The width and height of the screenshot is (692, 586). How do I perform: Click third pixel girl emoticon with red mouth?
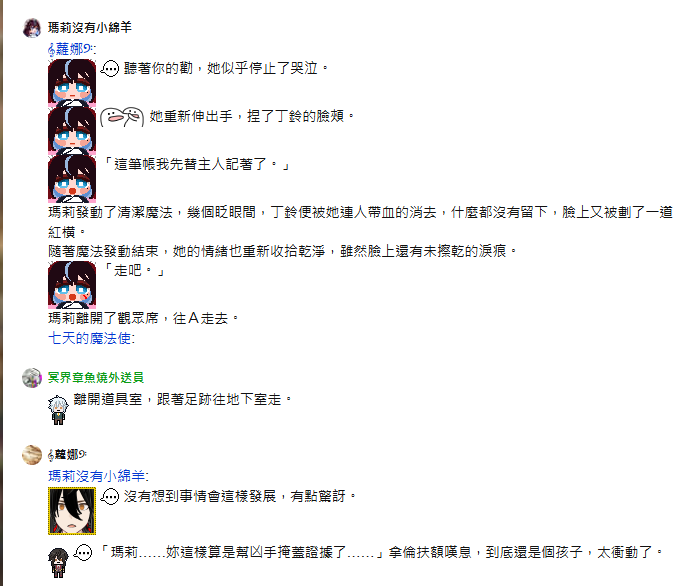(x=72, y=179)
